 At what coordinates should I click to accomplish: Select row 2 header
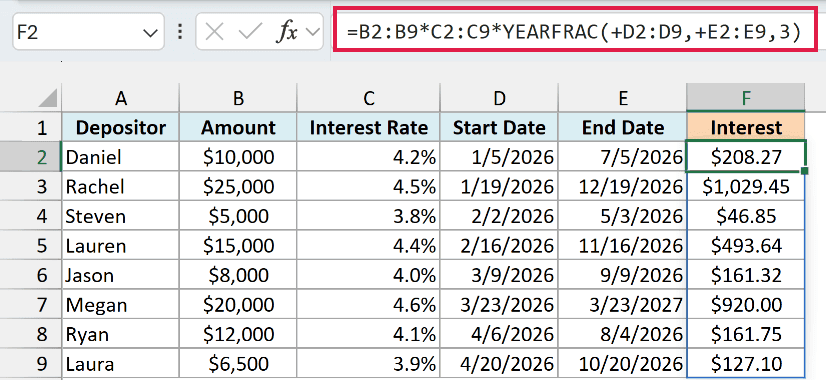(x=31, y=157)
